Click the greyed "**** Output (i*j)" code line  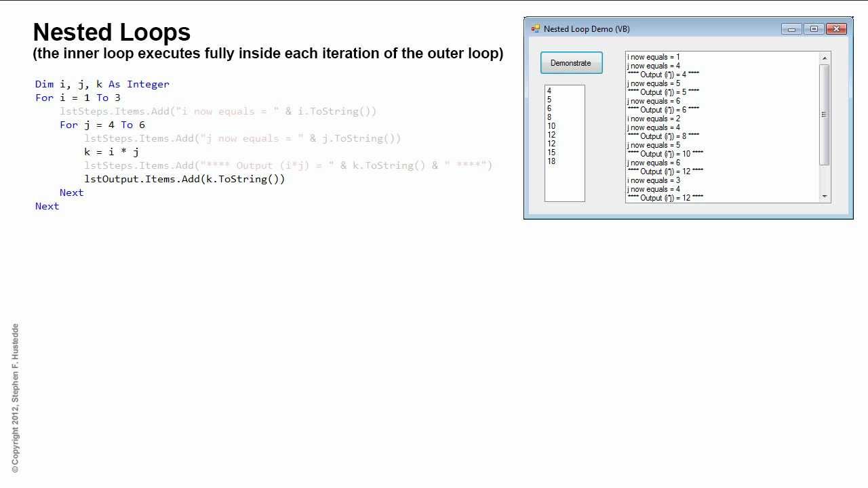(288, 165)
